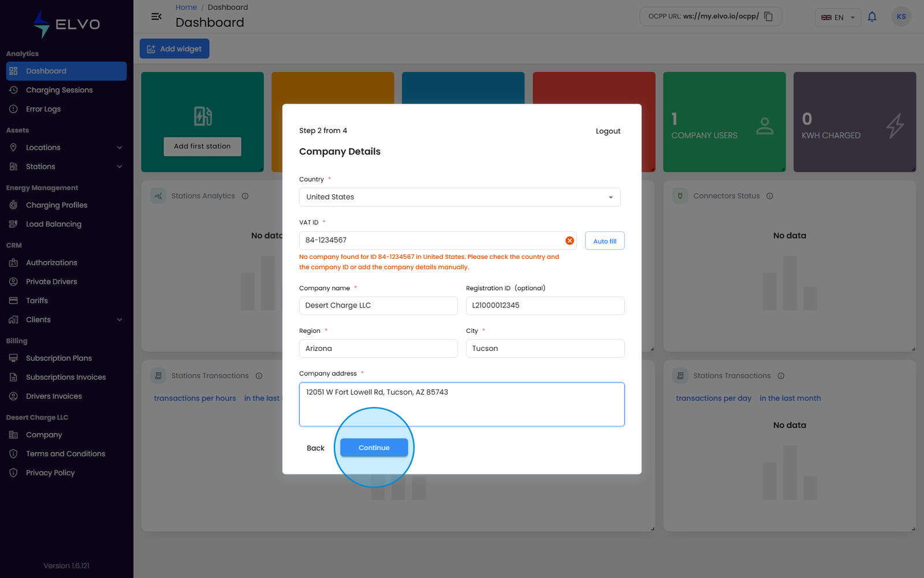This screenshot has width=924, height=578.
Task: Click the Continue button
Action: tap(374, 447)
